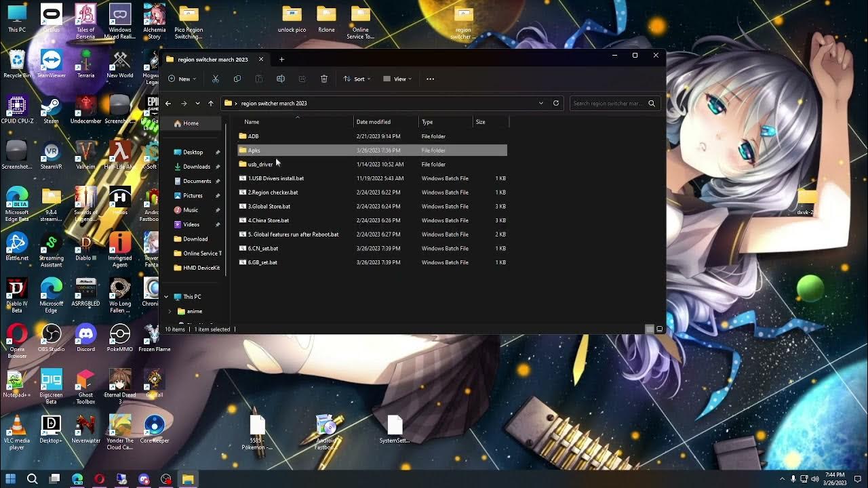Open Opera Browser desktop shortcut
Image resolution: width=868 pixels, height=488 pixels.
coord(17,341)
